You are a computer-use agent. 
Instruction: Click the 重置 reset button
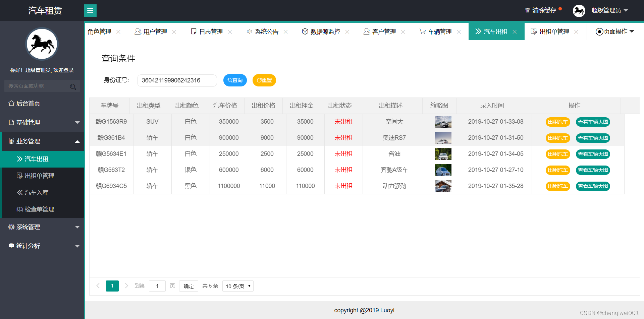(x=264, y=80)
